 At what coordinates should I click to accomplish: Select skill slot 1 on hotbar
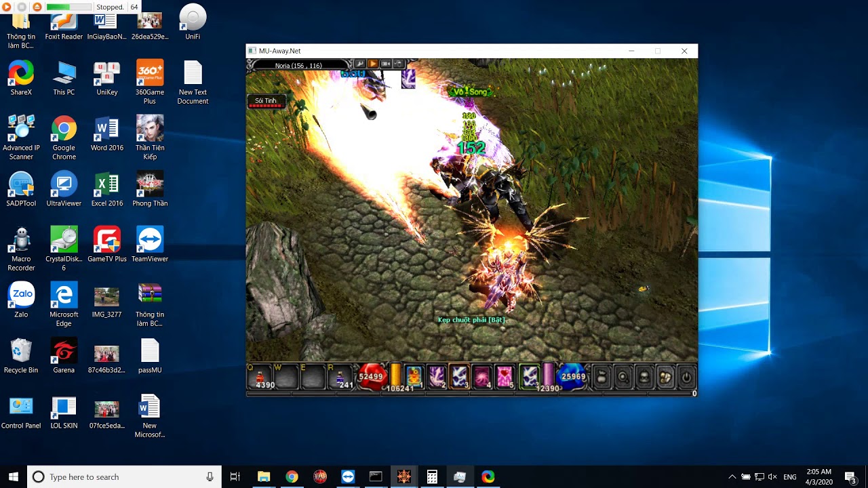(x=414, y=377)
